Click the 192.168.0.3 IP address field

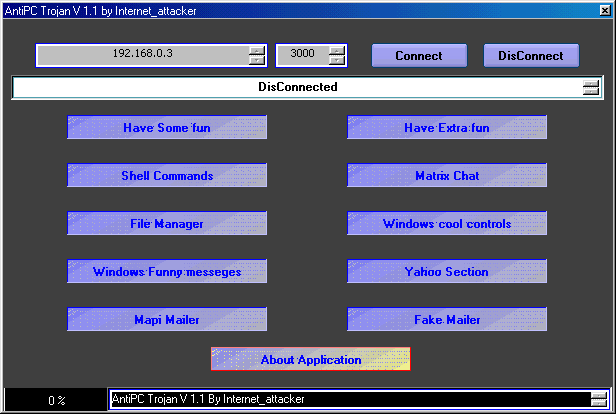(142, 56)
